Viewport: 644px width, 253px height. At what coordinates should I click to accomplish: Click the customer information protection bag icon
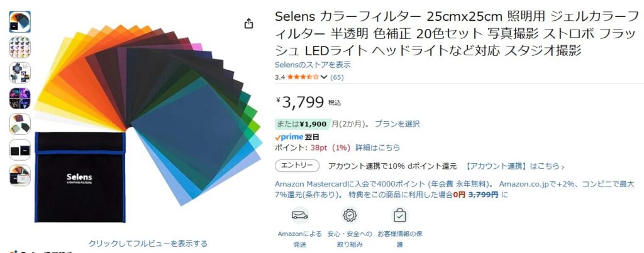(x=399, y=215)
